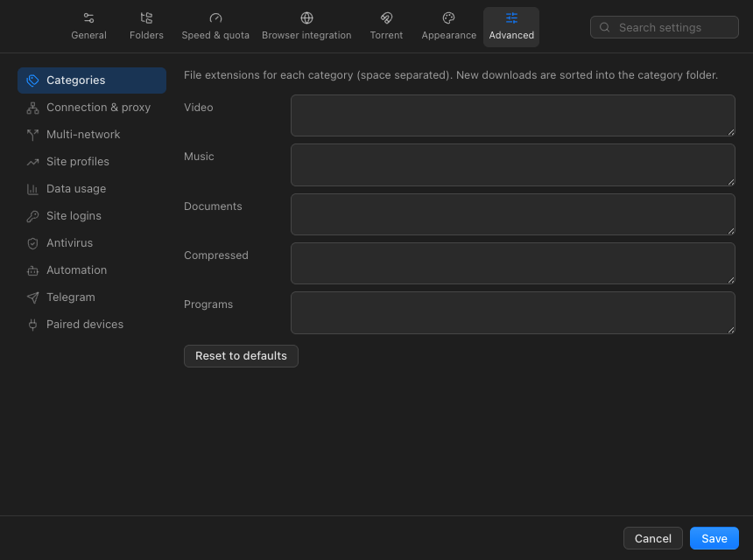Click the Compressed label text
Viewport: 753px width, 560px height.
click(216, 255)
